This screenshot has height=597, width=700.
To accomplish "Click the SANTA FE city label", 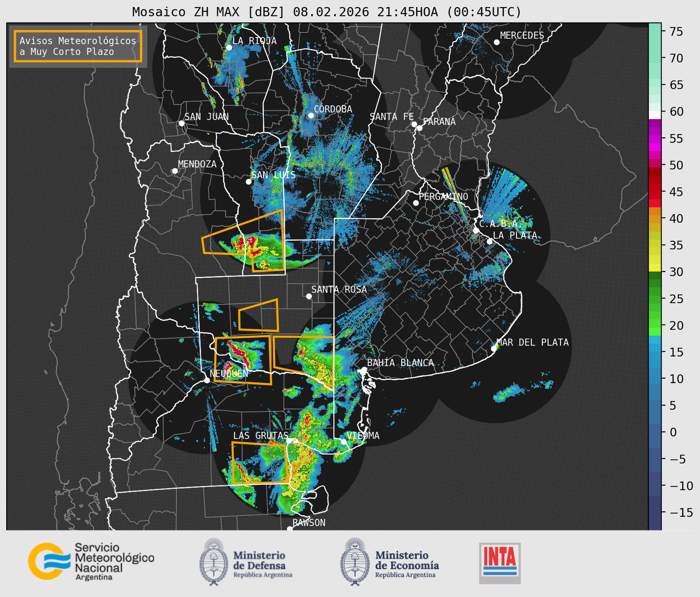I will tap(392, 117).
